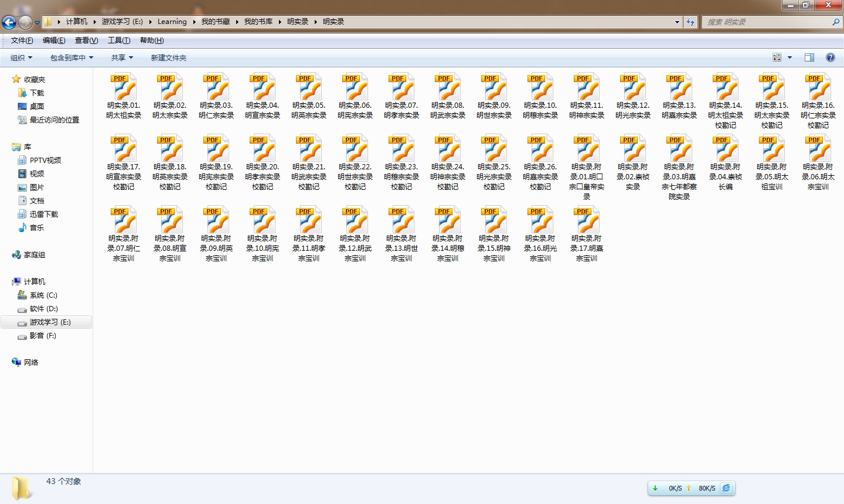Open the address bar history dropdown

point(677,22)
